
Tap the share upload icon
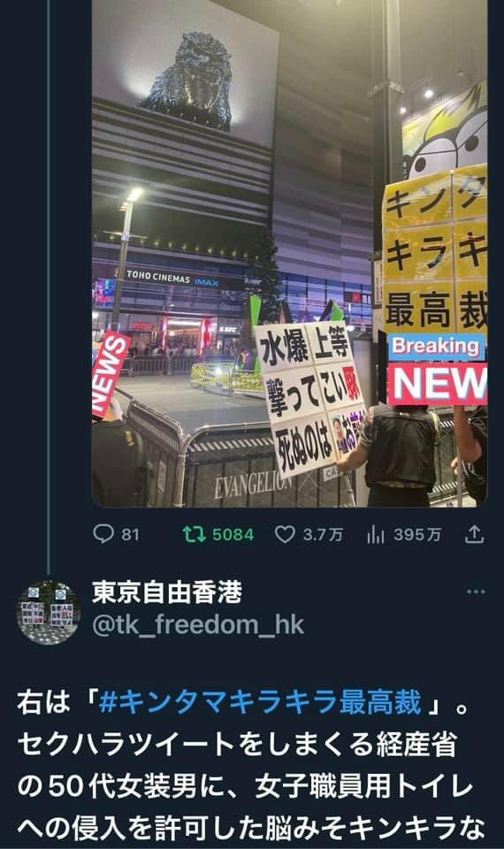[x=474, y=534]
